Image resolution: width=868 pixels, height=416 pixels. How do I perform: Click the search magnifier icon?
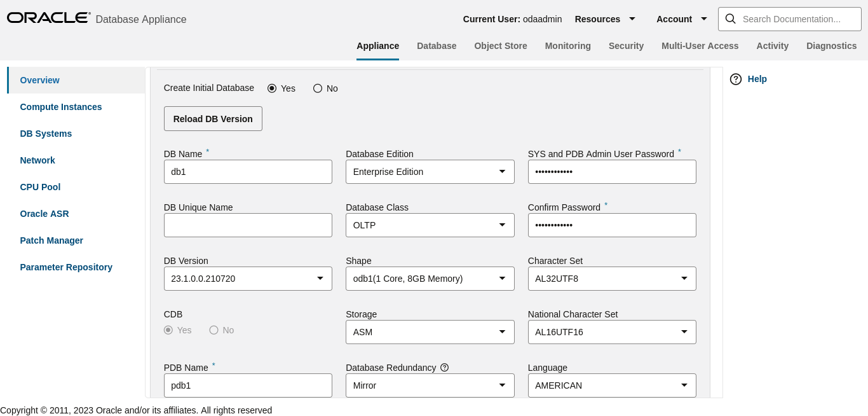[x=730, y=19]
